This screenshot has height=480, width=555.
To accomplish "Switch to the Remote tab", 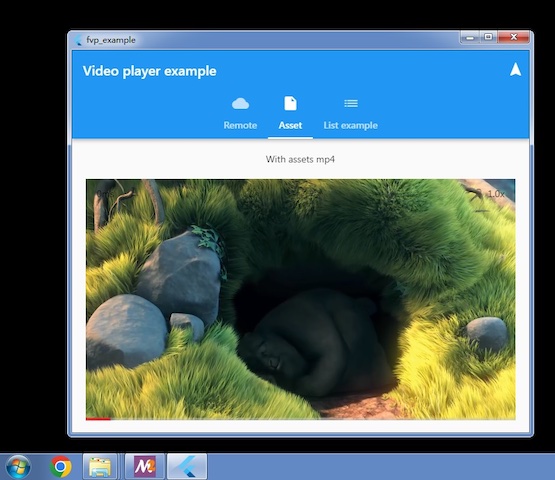I will coord(240,114).
